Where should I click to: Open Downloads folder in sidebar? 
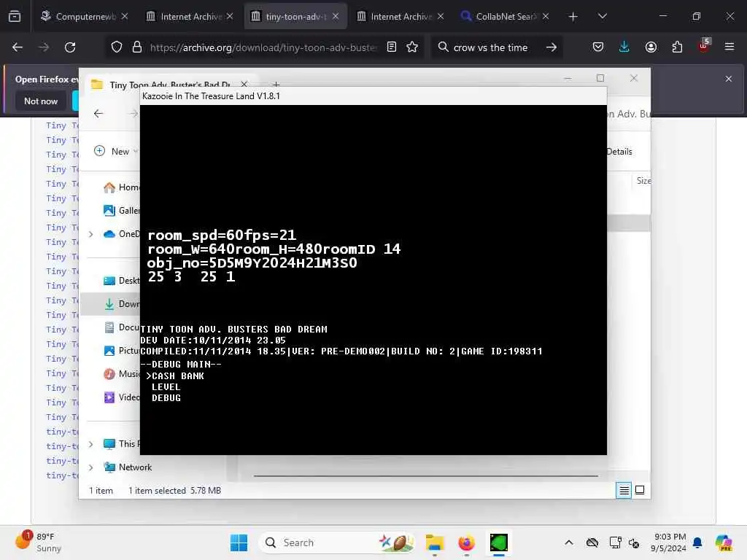pyautogui.click(x=122, y=304)
